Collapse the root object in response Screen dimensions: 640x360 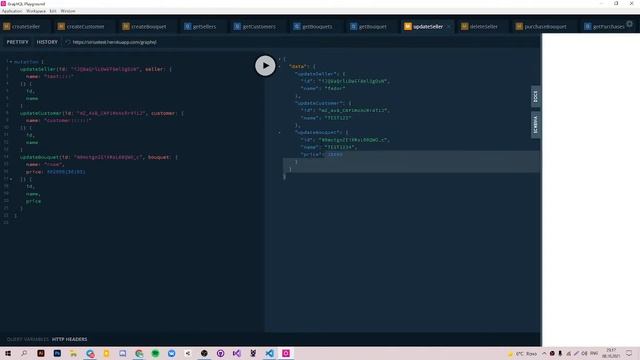(280, 59)
